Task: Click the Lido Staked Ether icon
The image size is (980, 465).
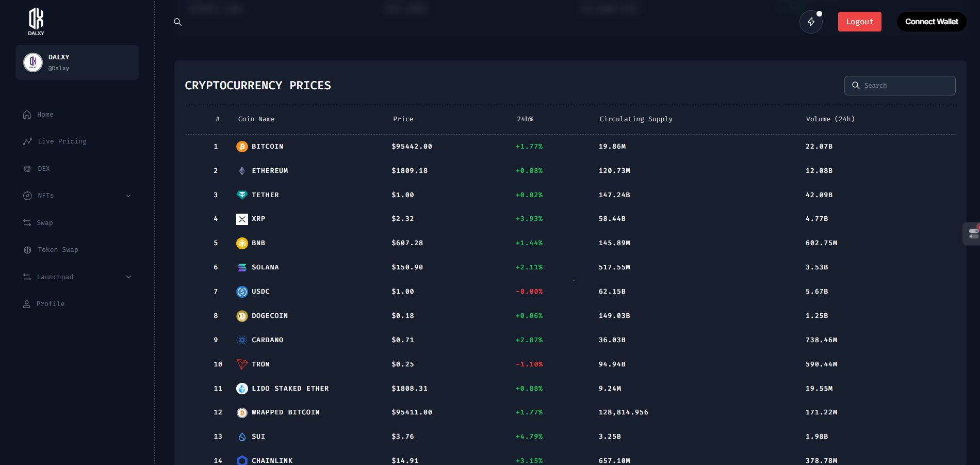Action: (242, 389)
